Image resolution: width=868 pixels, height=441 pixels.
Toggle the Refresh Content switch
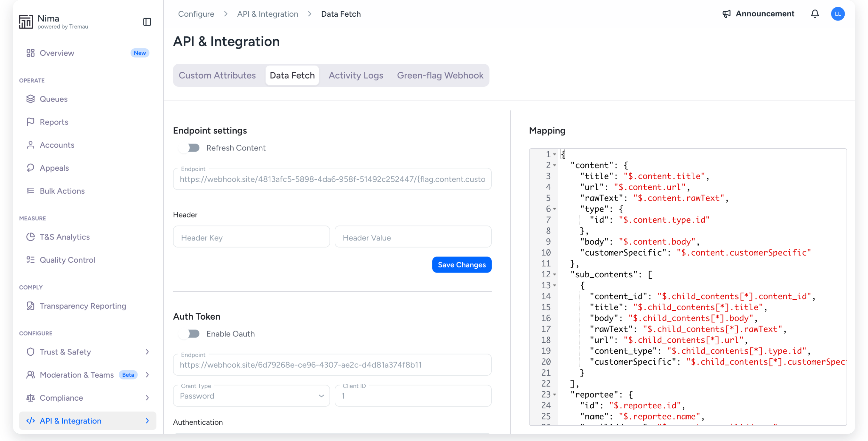[189, 148]
